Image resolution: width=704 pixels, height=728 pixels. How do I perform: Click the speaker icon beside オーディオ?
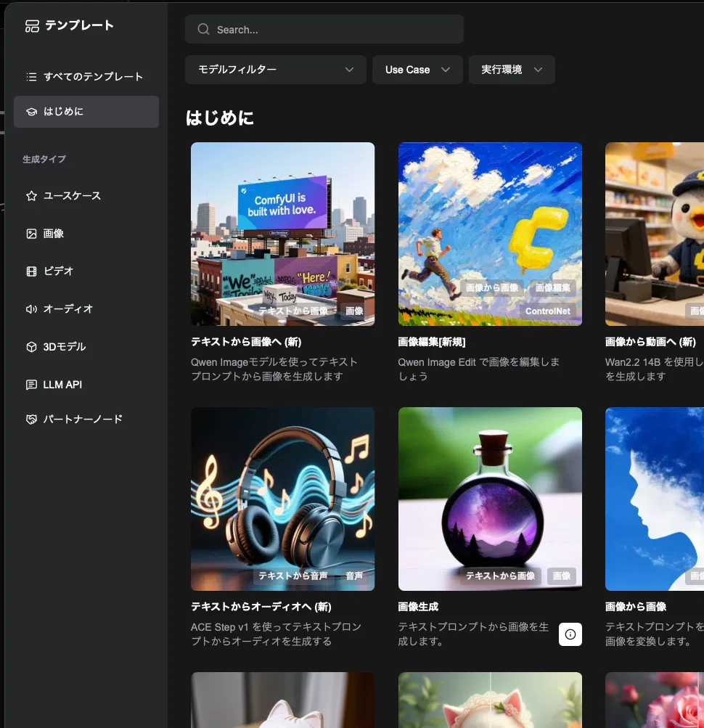tap(31, 308)
